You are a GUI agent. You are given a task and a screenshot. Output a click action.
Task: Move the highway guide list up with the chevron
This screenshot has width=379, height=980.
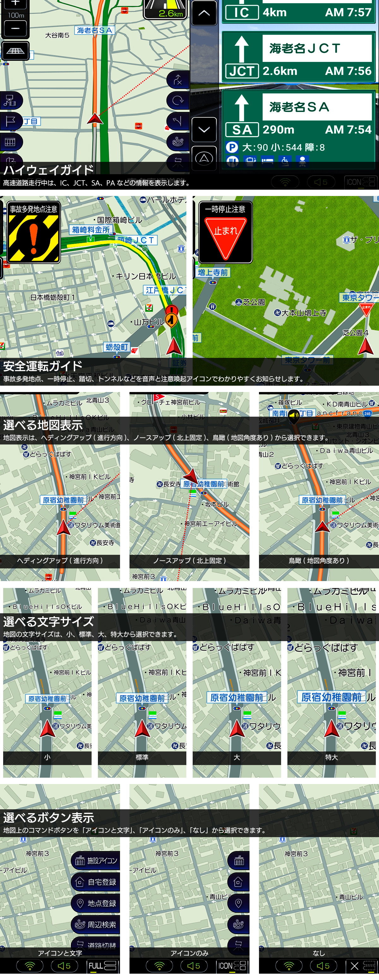pyautogui.click(x=204, y=13)
